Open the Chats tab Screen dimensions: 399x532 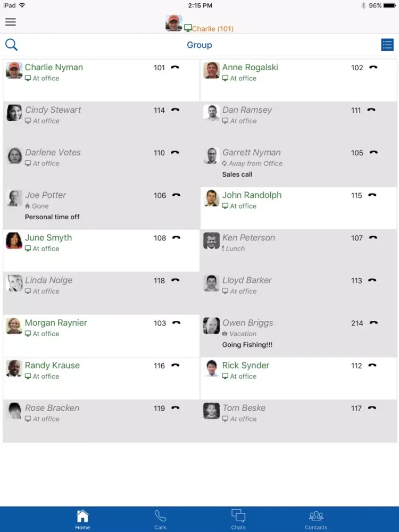coord(238,519)
